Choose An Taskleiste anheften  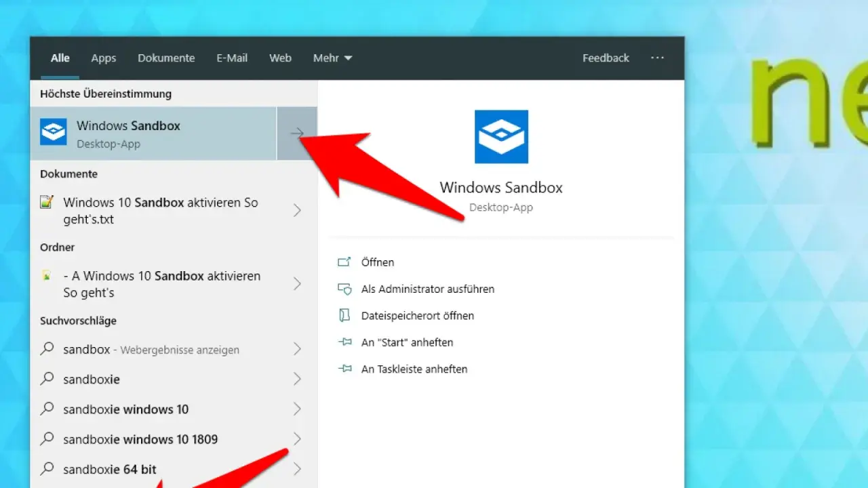(x=414, y=369)
